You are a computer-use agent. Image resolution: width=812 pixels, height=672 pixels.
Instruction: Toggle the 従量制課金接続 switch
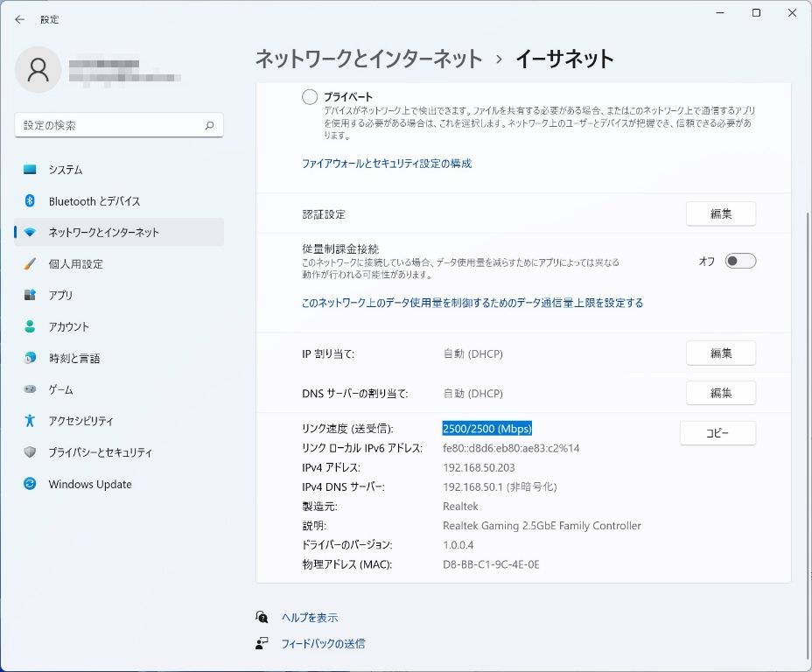739,261
